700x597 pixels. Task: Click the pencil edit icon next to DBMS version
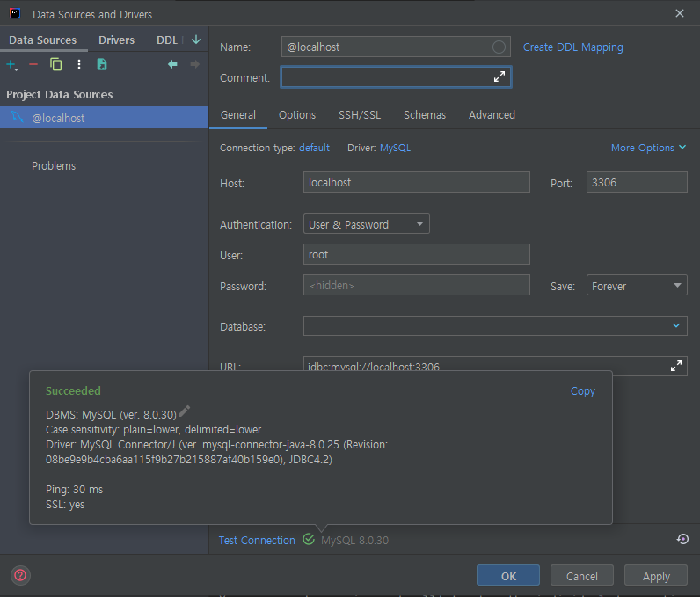pyautogui.click(x=184, y=411)
